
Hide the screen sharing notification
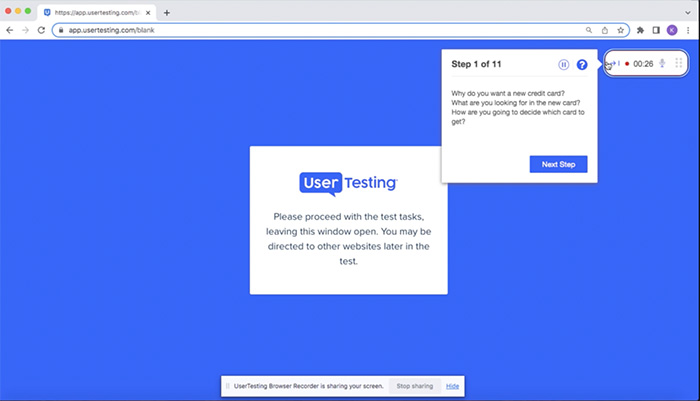click(x=452, y=386)
